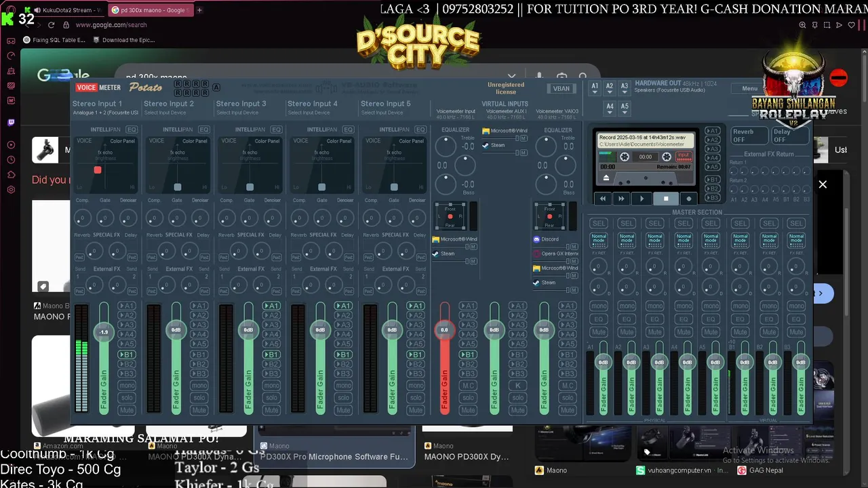868x488 pixels.
Task: Click Normal mode button on bus A1
Action: [x=599, y=240]
